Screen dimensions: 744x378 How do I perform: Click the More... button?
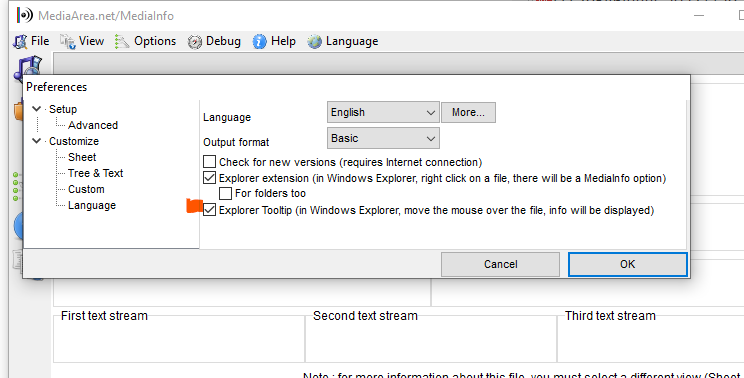(468, 112)
